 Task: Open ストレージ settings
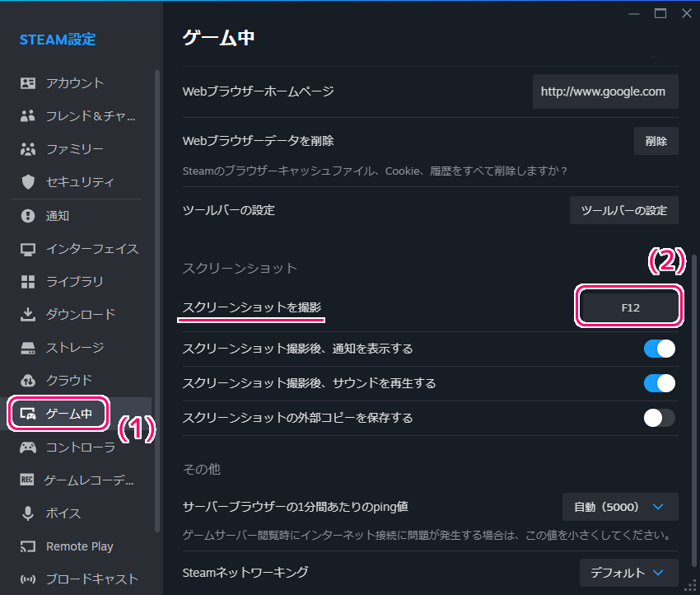[75, 348]
